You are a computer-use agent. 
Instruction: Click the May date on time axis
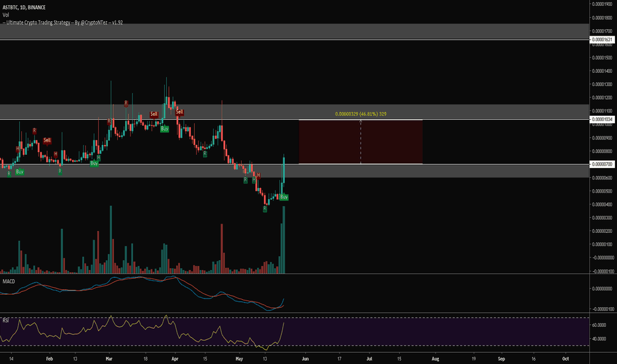pyautogui.click(x=239, y=359)
